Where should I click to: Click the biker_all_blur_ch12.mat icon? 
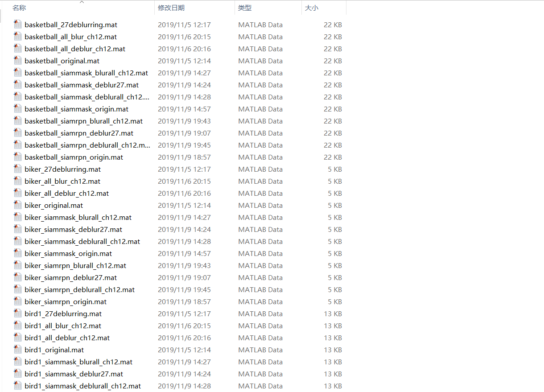pyautogui.click(x=17, y=181)
